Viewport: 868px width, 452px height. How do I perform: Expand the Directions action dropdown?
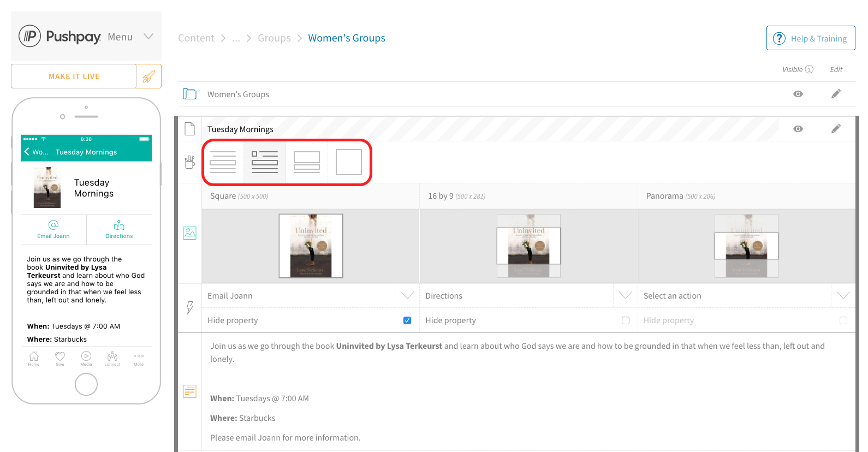[626, 295]
